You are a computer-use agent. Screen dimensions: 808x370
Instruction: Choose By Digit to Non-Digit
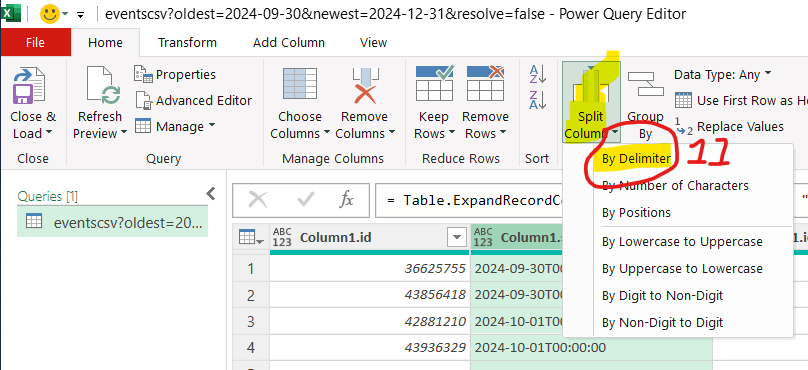coord(662,296)
